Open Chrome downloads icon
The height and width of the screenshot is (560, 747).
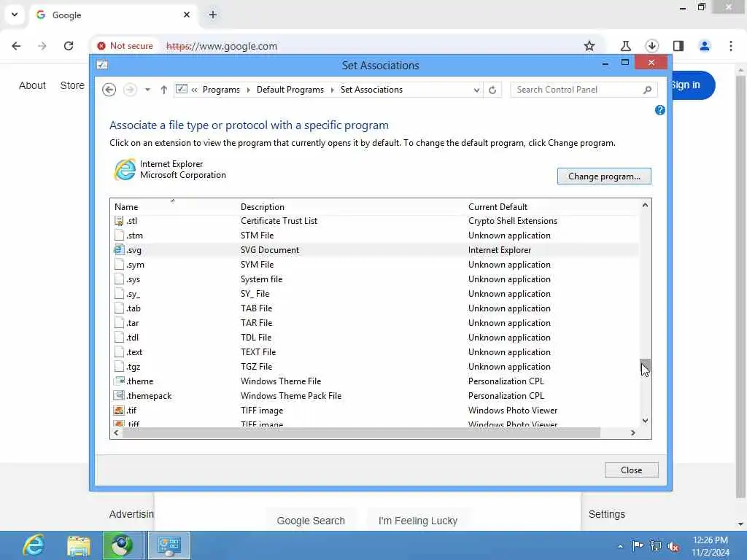(651, 46)
